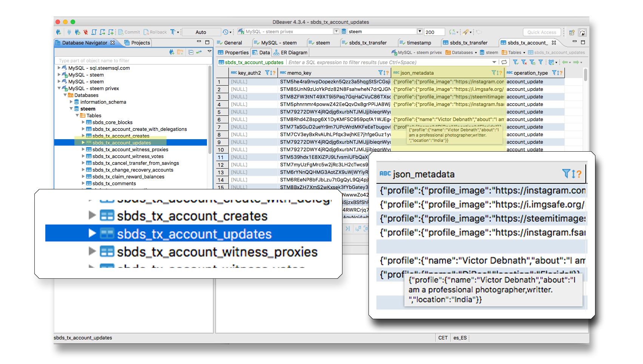Expand sbds_tx_comments table node
Image resolution: width=643 pixels, height=364 pixels.
coord(83,183)
